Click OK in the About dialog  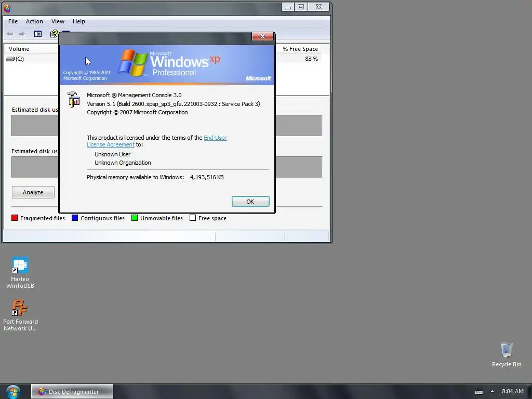click(250, 202)
